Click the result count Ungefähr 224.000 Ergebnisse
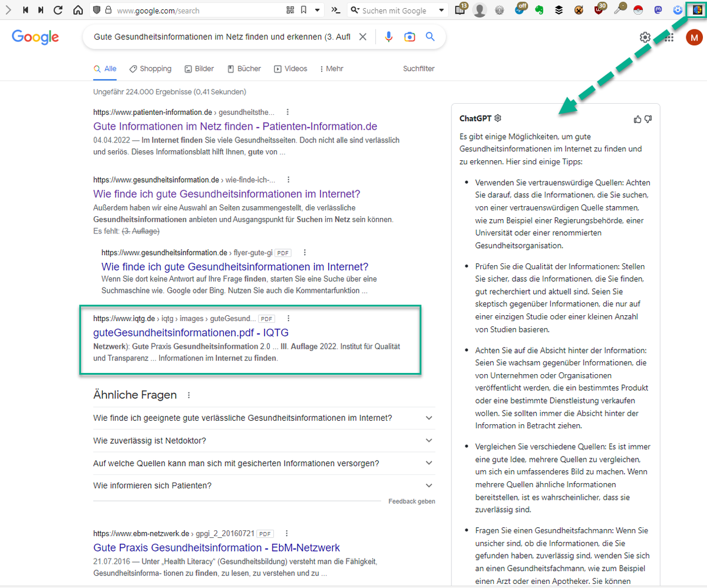The width and height of the screenshot is (707, 588). click(170, 92)
